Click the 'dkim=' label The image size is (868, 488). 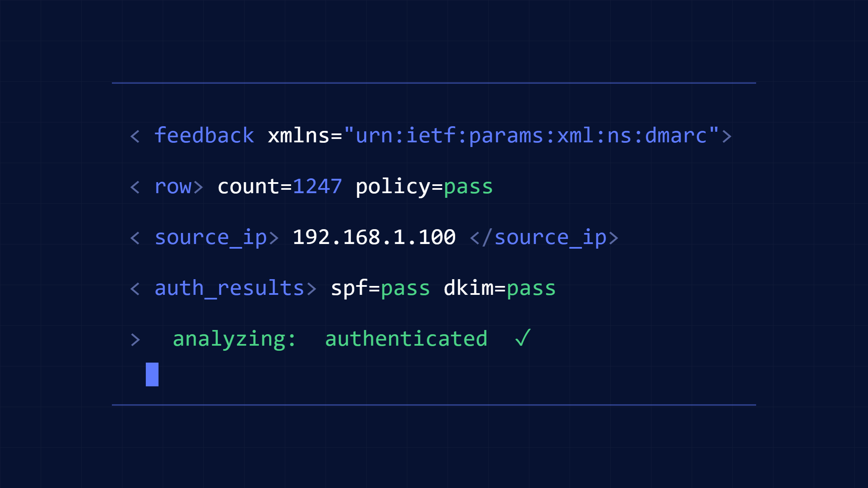pyautogui.click(x=475, y=288)
